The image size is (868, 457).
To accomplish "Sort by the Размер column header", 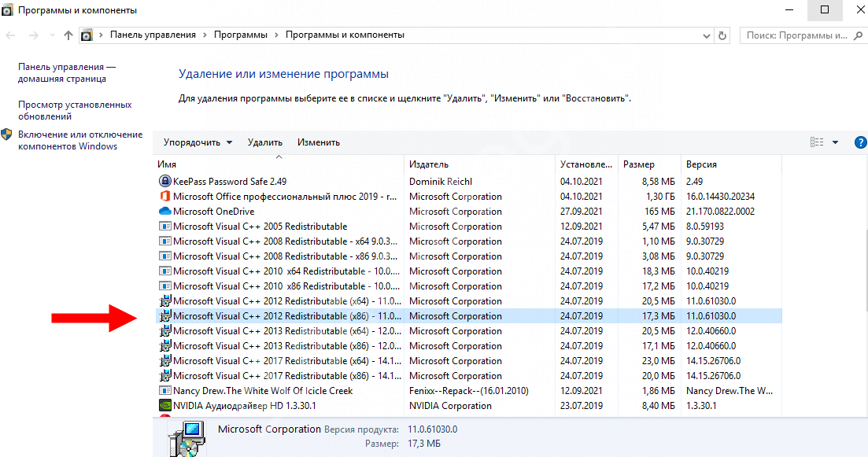I will click(648, 164).
